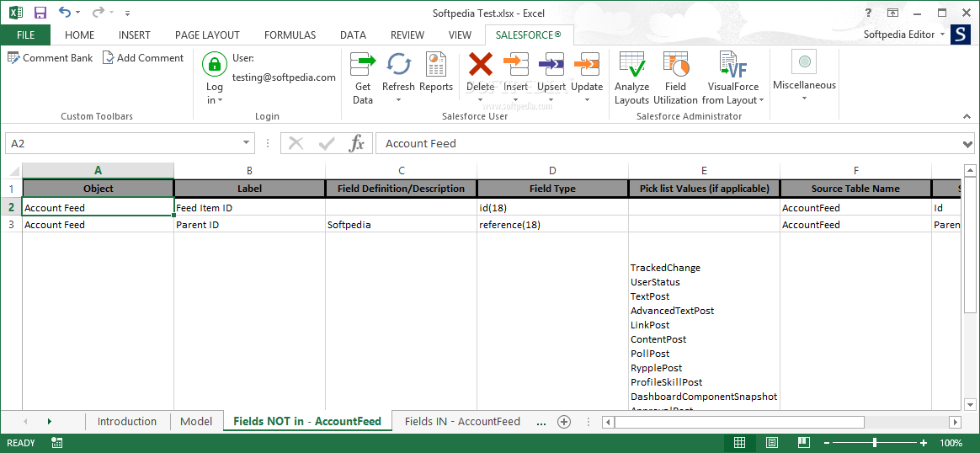980x453 pixels.
Task: Open the Model sheet tab
Action: click(x=196, y=421)
